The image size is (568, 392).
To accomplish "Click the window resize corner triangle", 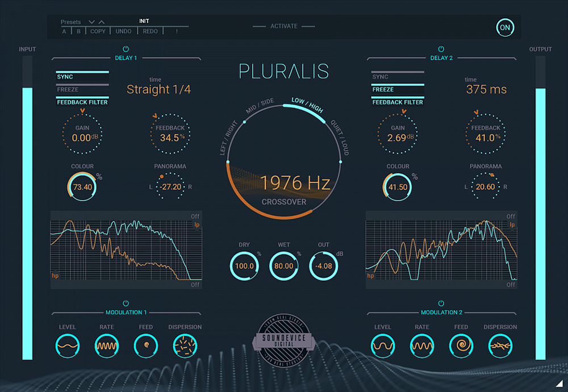I will pyautogui.click(x=559, y=383).
